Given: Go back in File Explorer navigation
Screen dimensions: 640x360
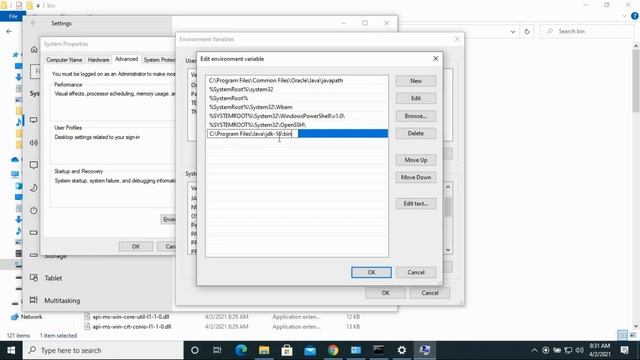Looking at the screenshot, I should pos(9,31).
